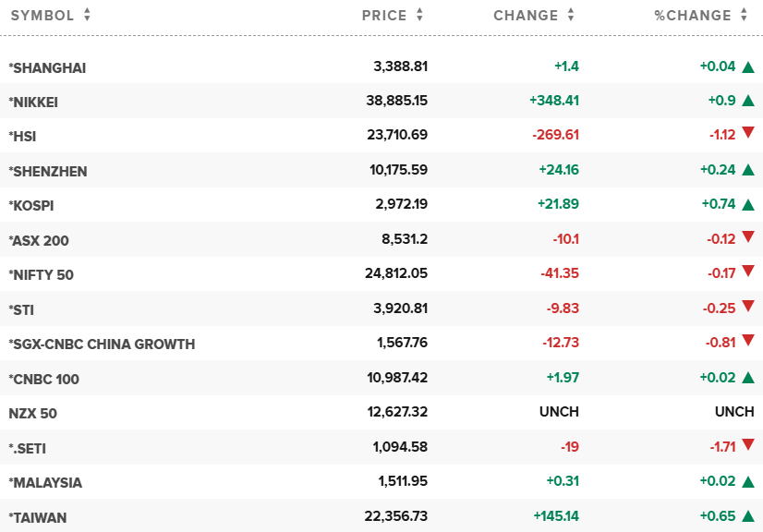Click the red down arrow for .SETI

pos(748,447)
